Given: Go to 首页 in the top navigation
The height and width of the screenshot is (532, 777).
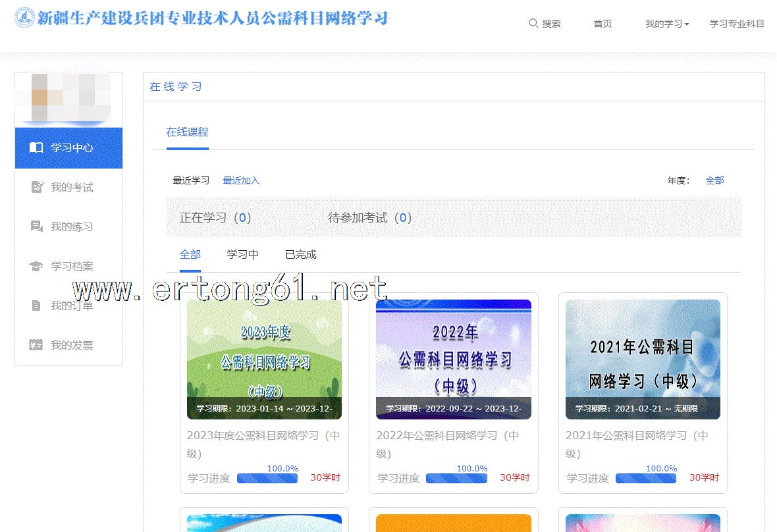Looking at the screenshot, I should (603, 24).
